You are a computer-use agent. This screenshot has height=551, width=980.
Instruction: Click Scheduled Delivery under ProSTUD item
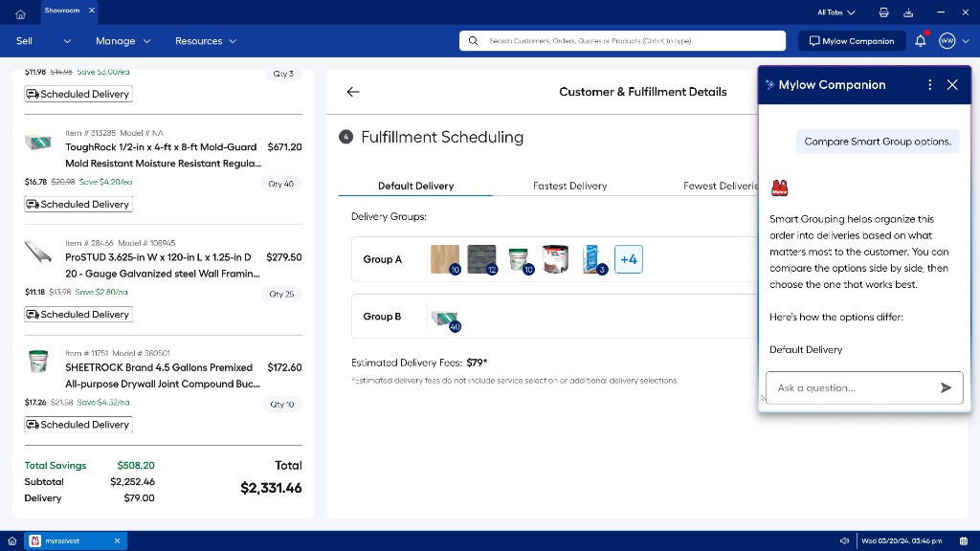(x=78, y=314)
